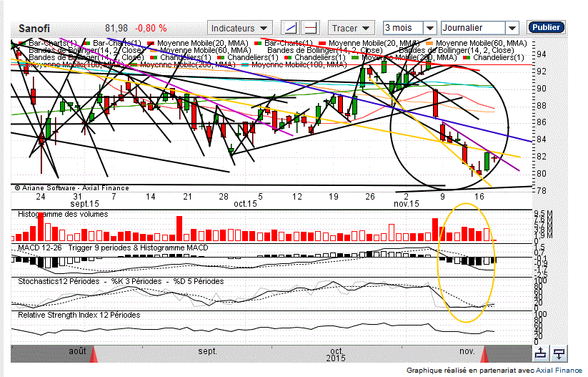Expand the 3 mois period arrow
Screen dimensions: 588x377
tap(430, 28)
